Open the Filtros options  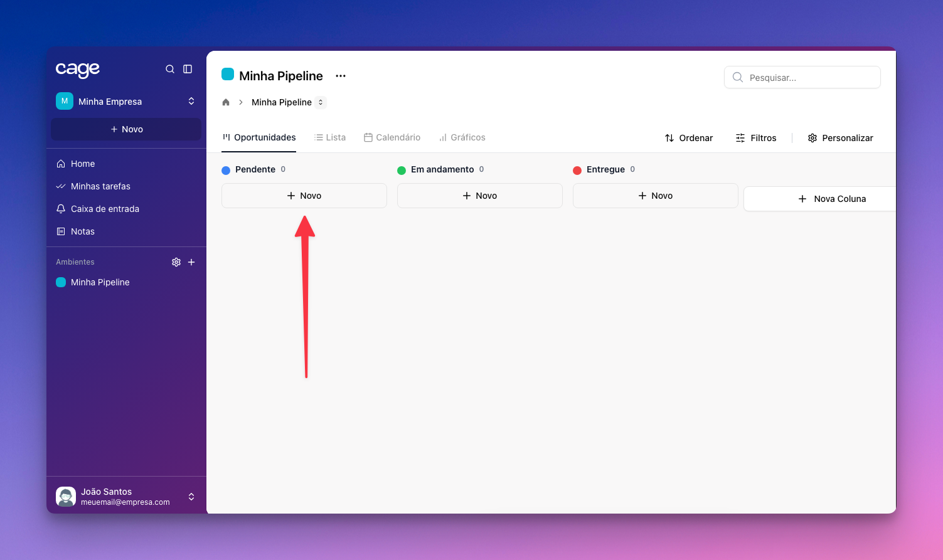click(x=756, y=138)
